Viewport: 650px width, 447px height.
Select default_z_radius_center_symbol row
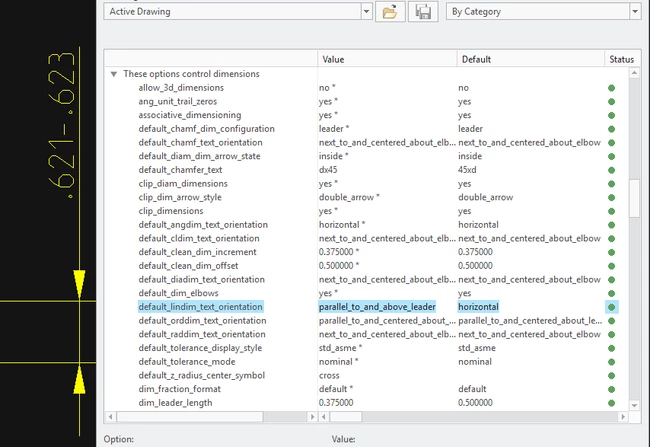[x=201, y=375]
